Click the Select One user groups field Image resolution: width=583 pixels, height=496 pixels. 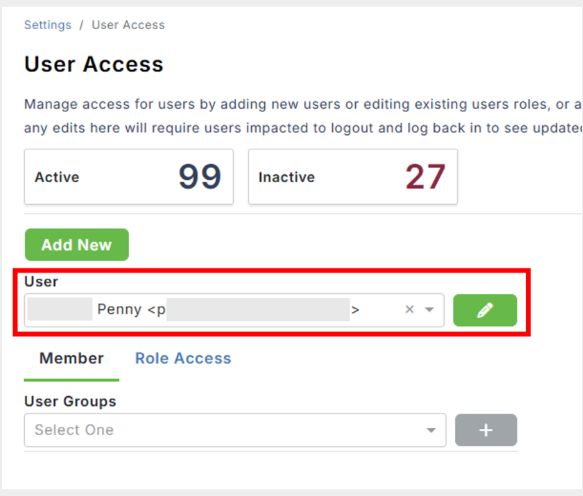pyautogui.click(x=235, y=430)
